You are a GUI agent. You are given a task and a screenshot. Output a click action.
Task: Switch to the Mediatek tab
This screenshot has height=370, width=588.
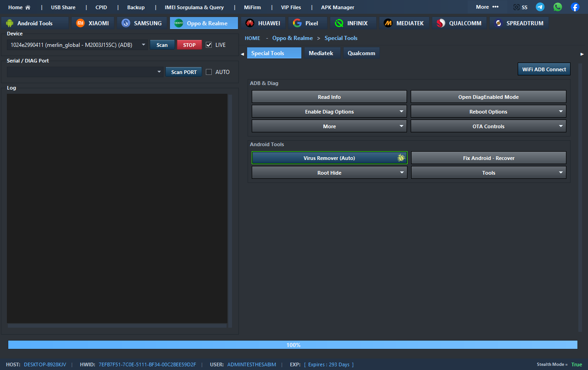click(x=321, y=53)
